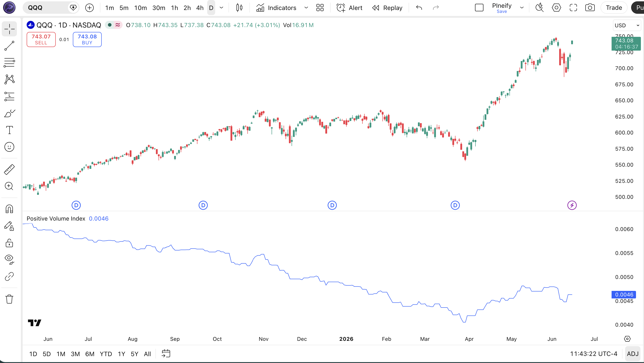
Task: Switch to the 4h timeframe
Action: click(200, 8)
